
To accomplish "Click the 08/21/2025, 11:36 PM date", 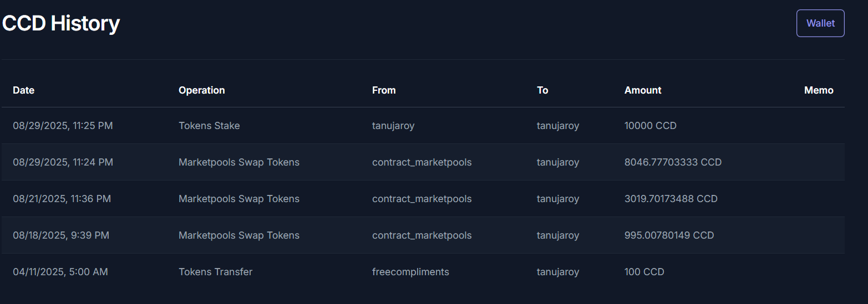I will click(62, 199).
